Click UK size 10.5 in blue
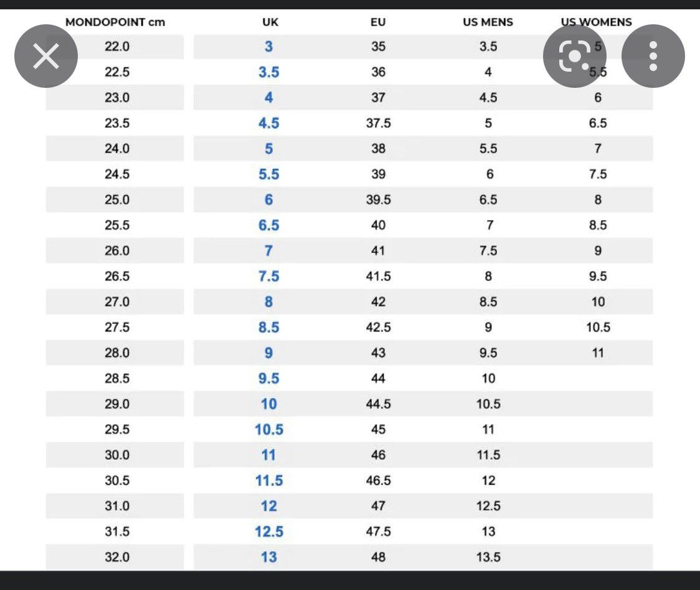 click(x=269, y=429)
